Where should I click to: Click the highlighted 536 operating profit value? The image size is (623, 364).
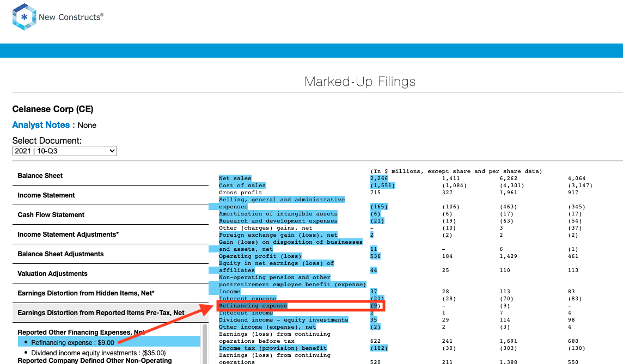coord(375,256)
